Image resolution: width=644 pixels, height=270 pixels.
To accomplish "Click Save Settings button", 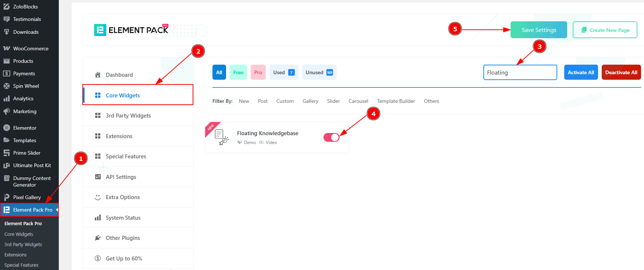I will pyautogui.click(x=539, y=30).
